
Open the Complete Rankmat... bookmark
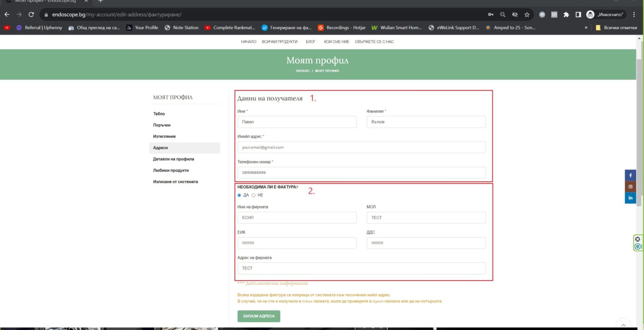point(230,27)
